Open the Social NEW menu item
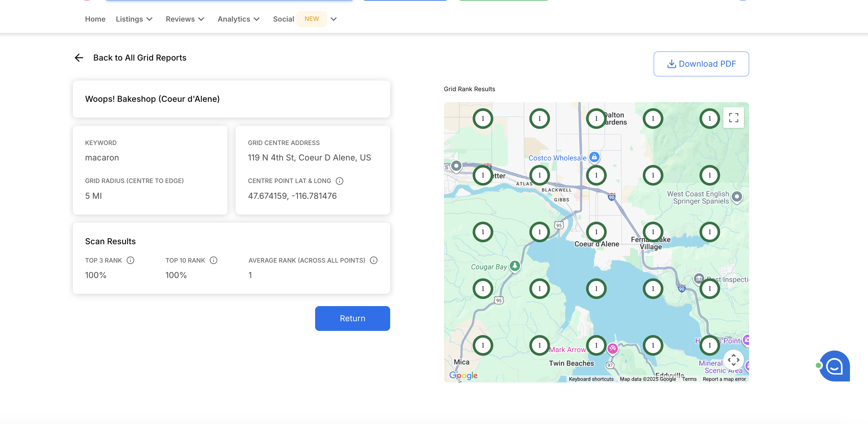Screen dimensions: 868x424 tap(284, 19)
